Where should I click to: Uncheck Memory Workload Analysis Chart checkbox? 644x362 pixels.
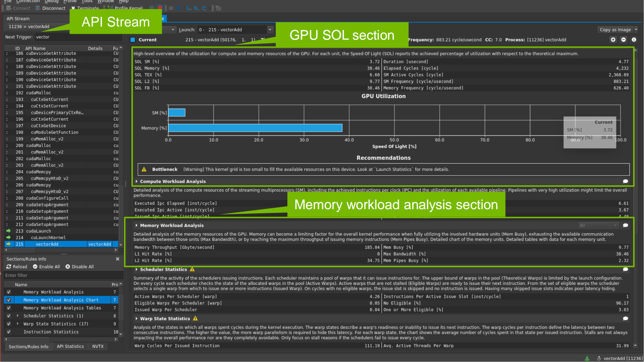9,300
